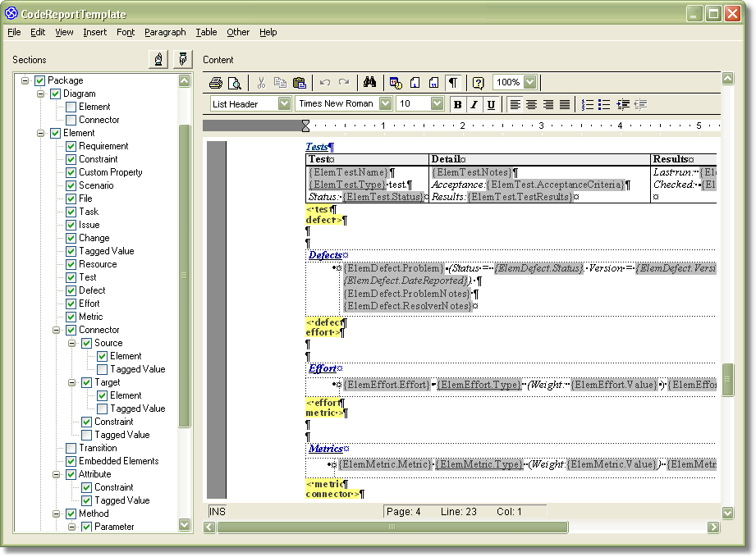The height and width of the screenshot is (557, 756).
Task: Click the center alignment button
Action: coord(531,103)
